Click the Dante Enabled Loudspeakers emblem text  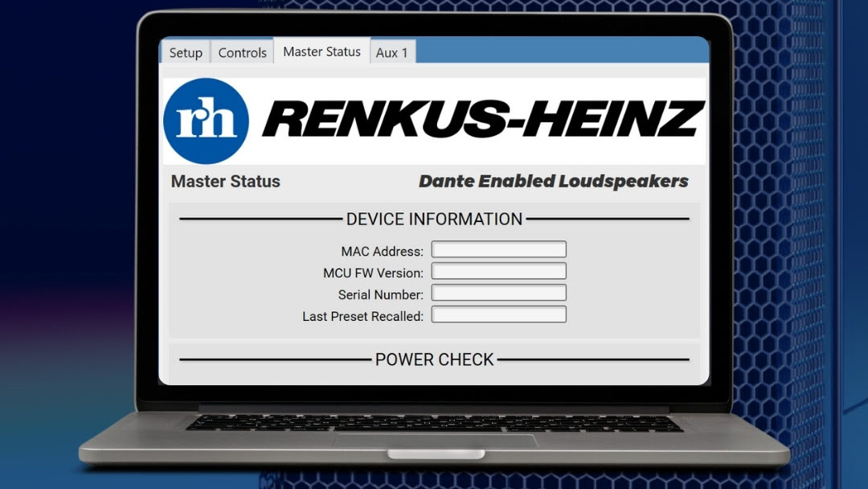(553, 181)
